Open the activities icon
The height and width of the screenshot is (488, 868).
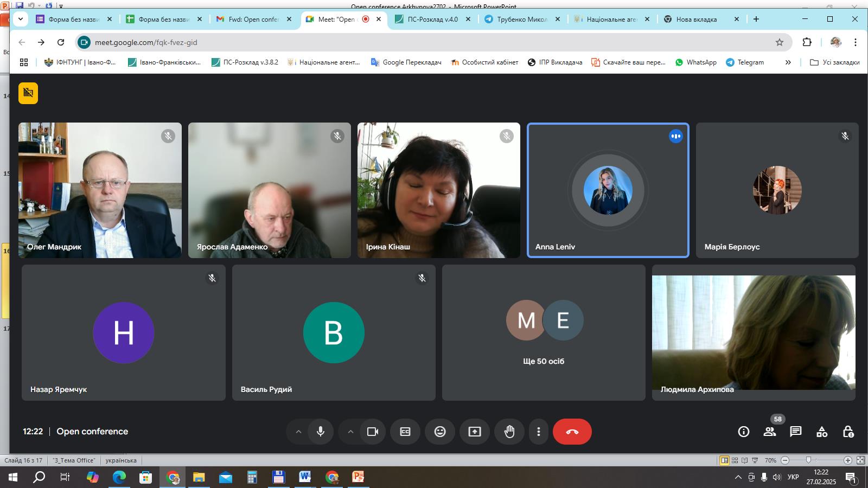pyautogui.click(x=822, y=432)
